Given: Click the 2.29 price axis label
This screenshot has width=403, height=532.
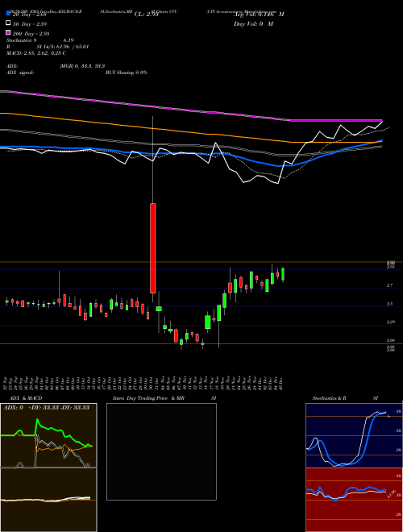Looking at the screenshot, I should [391, 322].
